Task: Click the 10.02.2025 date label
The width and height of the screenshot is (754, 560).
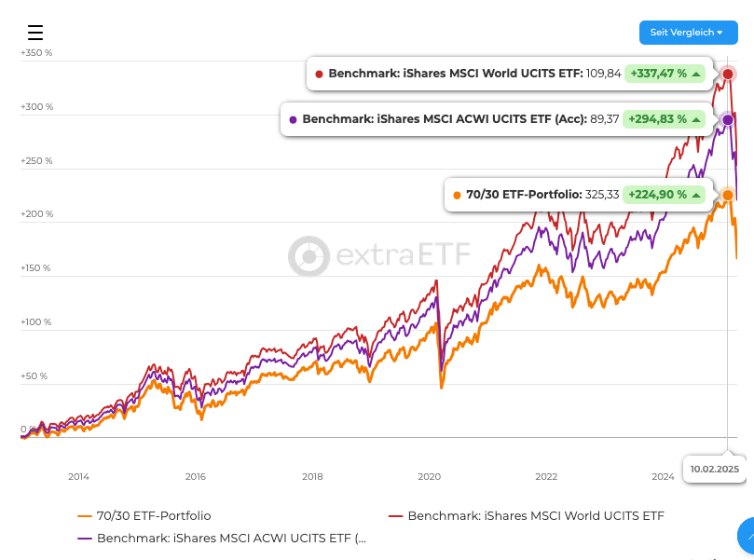Action: point(715,469)
